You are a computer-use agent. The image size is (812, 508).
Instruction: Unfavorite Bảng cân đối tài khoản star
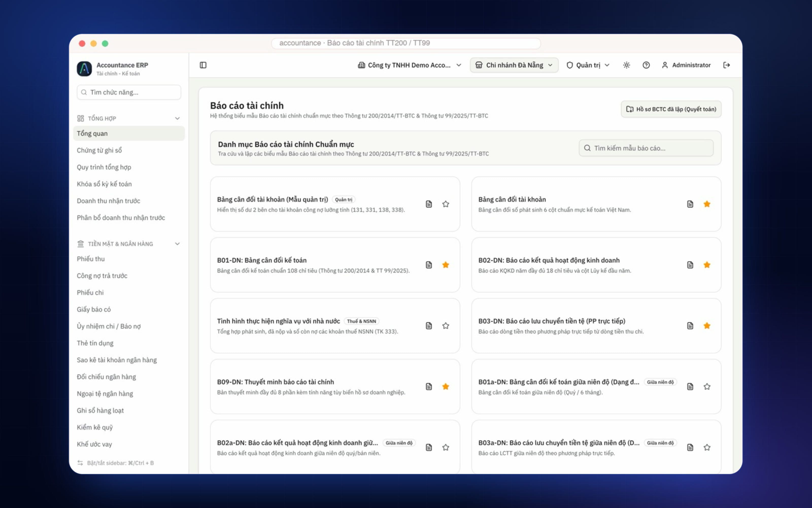(x=707, y=204)
